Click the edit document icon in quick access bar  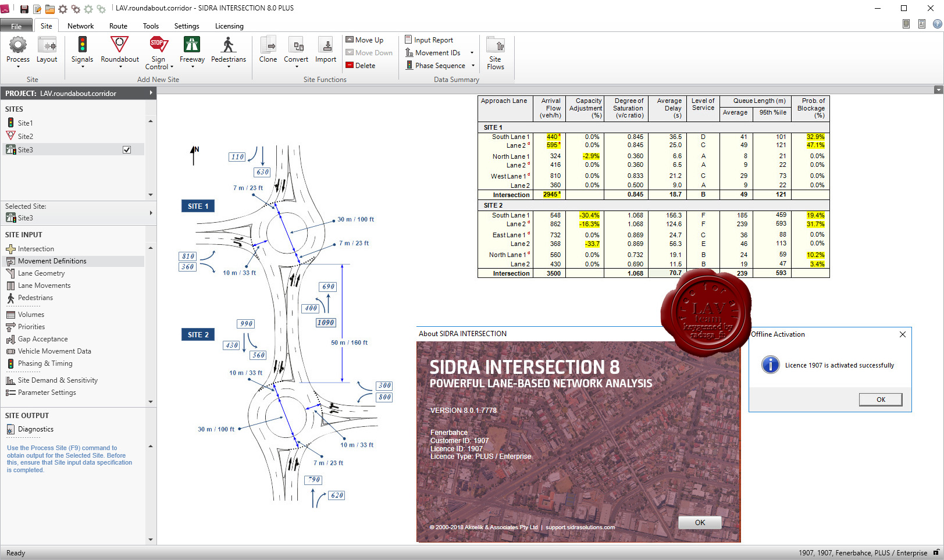pos(37,9)
